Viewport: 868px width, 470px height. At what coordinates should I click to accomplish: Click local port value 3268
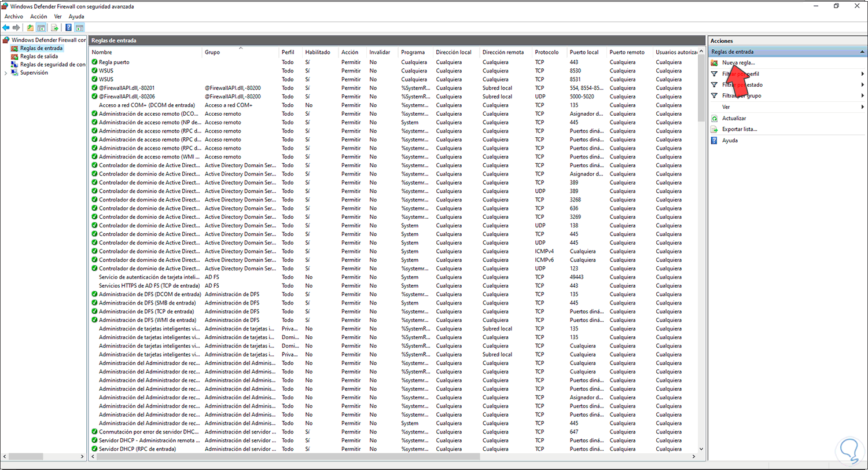pyautogui.click(x=576, y=200)
